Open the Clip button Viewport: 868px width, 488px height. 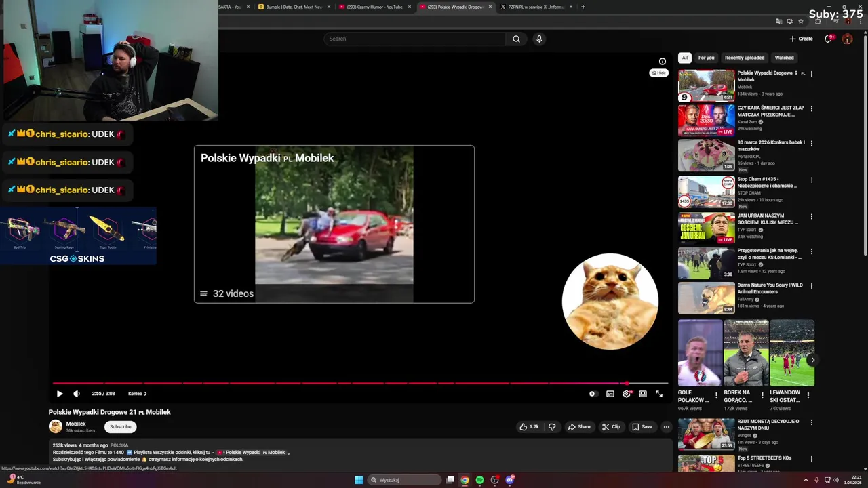(x=611, y=427)
